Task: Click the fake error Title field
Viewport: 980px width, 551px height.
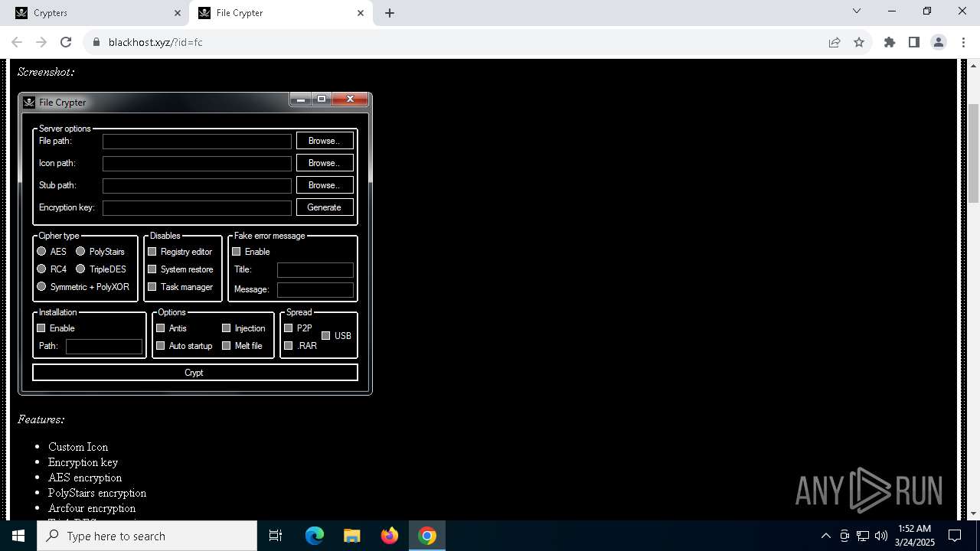Action: click(x=315, y=269)
